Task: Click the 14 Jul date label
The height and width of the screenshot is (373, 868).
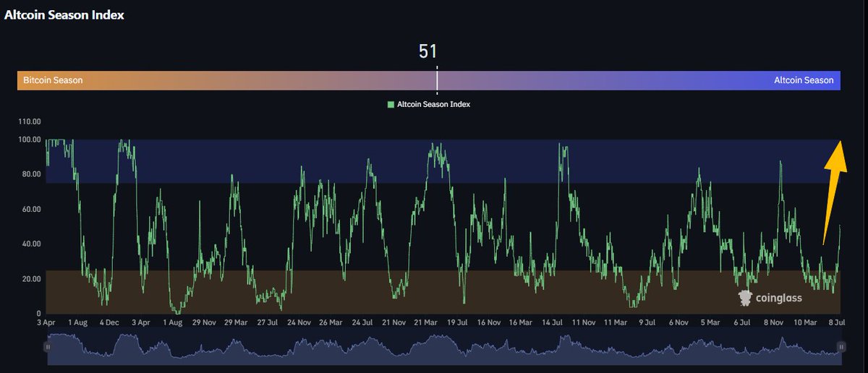Action: (x=553, y=322)
